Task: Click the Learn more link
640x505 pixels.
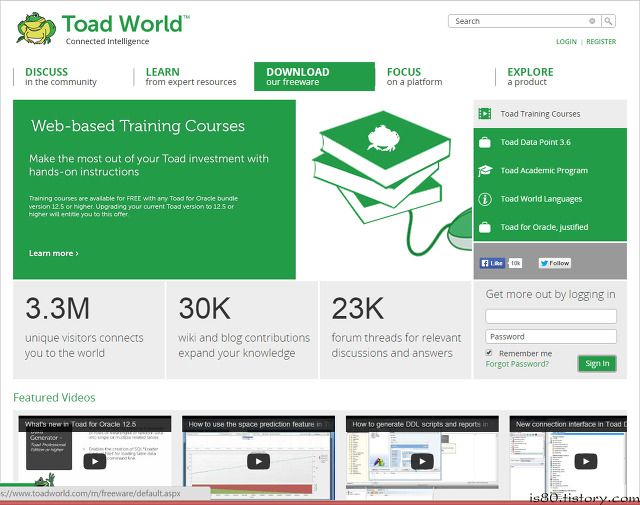Action: pos(53,253)
